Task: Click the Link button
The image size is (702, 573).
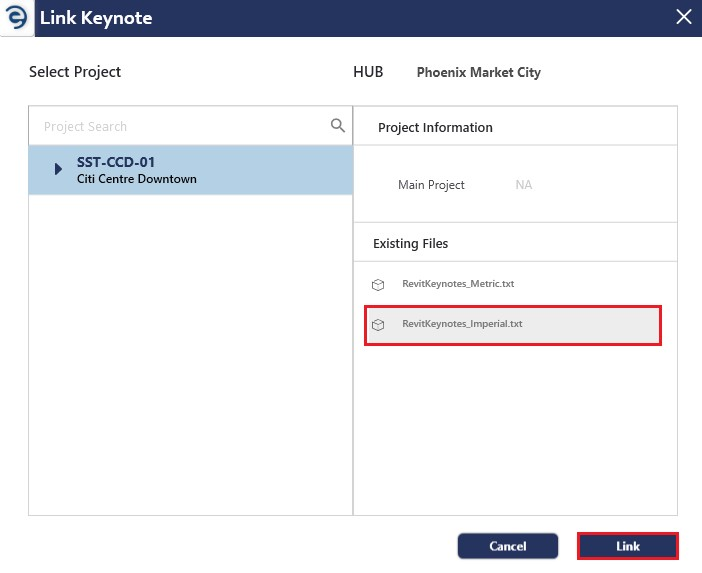Action: point(628,546)
